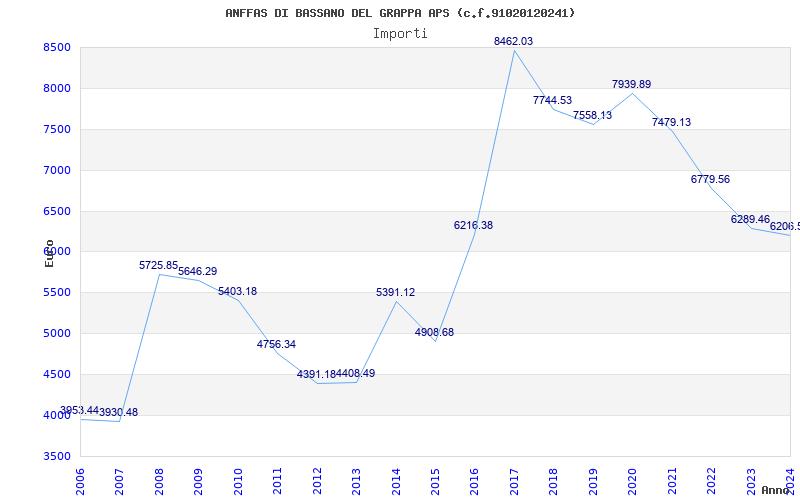Click the x-axis year label 2015
Viewport: 800px width, 500px height.
pos(435,481)
